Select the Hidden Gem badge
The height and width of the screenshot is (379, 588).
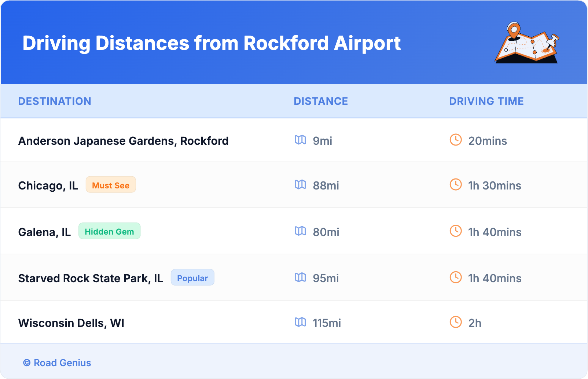point(109,231)
